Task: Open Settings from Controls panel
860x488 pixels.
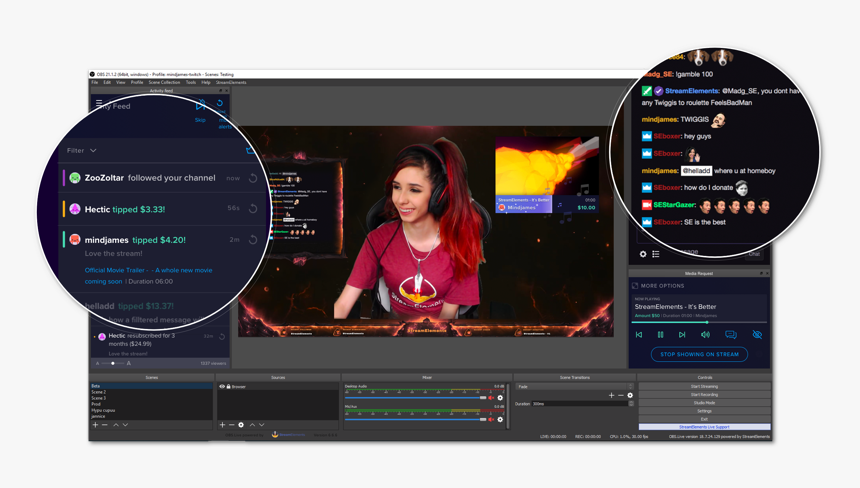Action: pos(704,411)
